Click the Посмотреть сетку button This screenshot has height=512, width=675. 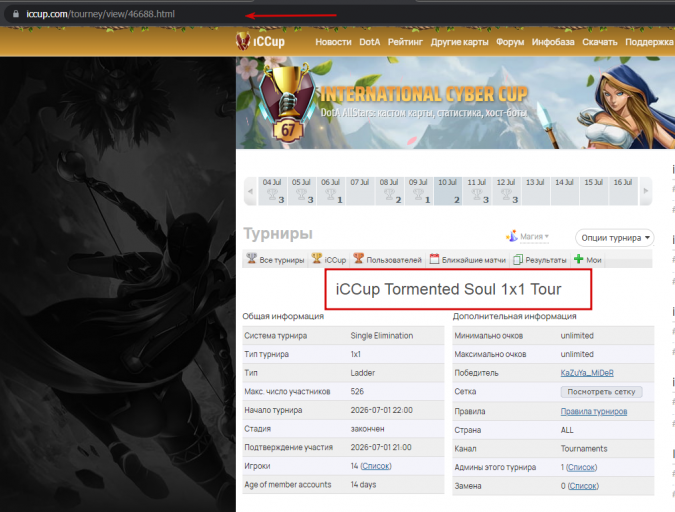tap(601, 392)
